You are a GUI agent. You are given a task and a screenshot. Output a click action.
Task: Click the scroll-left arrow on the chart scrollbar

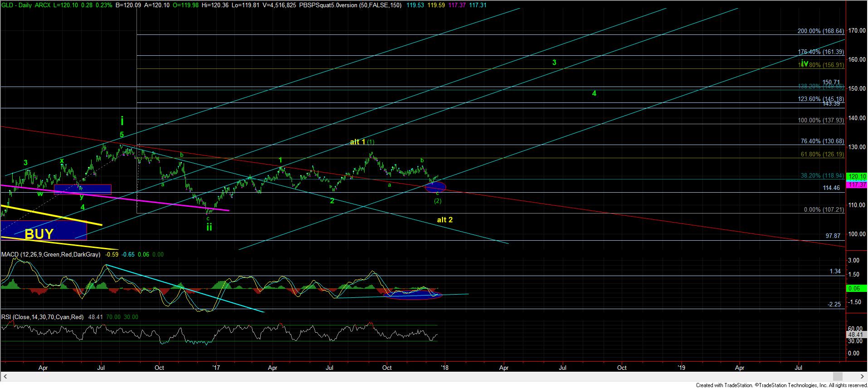click(6, 377)
